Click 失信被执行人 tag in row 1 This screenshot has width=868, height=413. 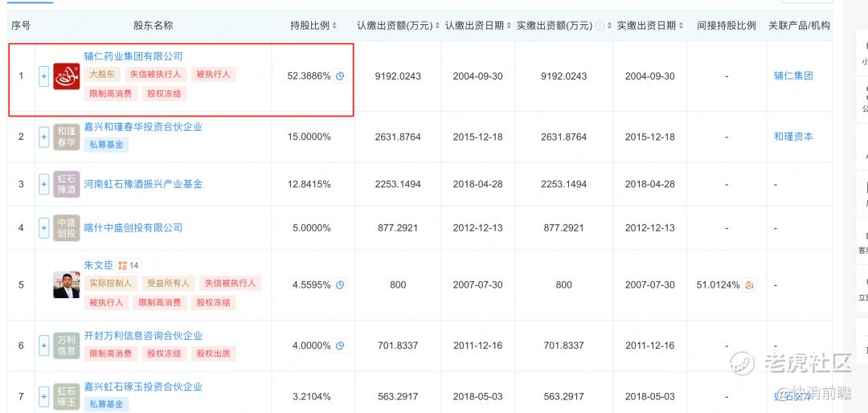coord(156,74)
